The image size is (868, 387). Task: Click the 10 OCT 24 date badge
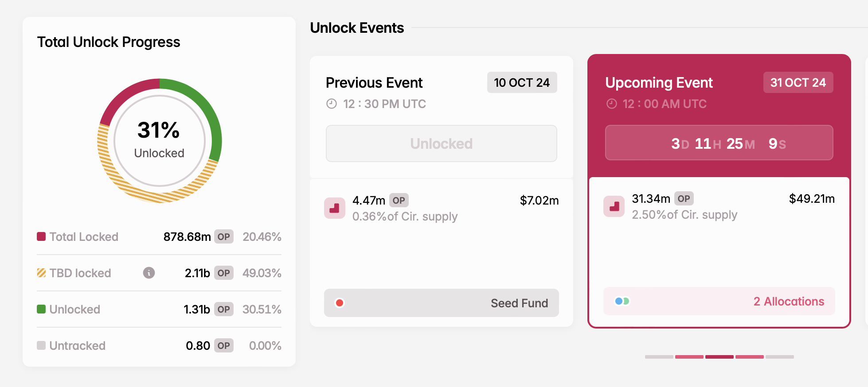[522, 82]
